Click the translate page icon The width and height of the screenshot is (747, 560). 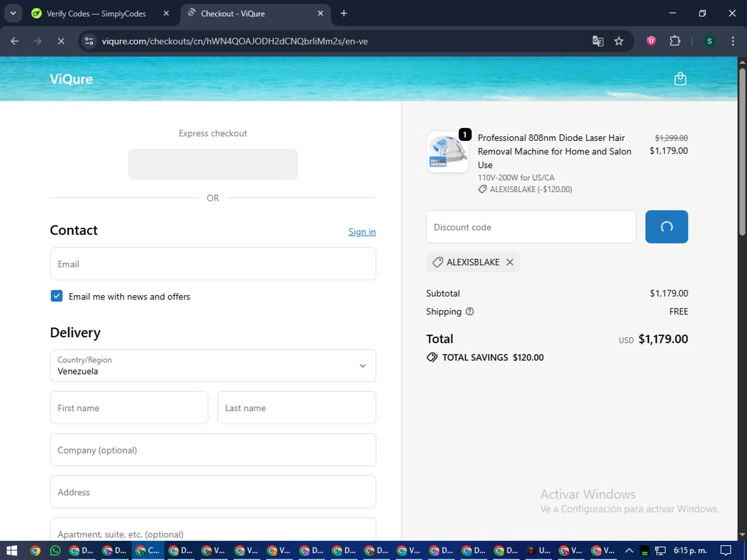click(x=598, y=41)
